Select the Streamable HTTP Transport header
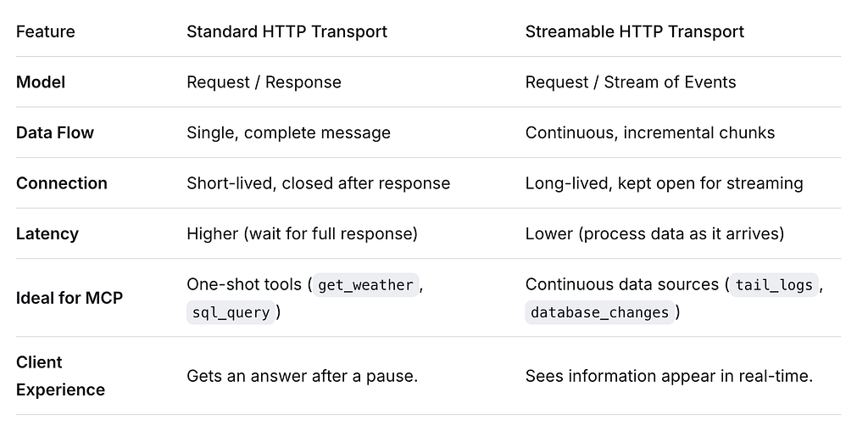Screen dimensions: 868x426 (x=634, y=31)
